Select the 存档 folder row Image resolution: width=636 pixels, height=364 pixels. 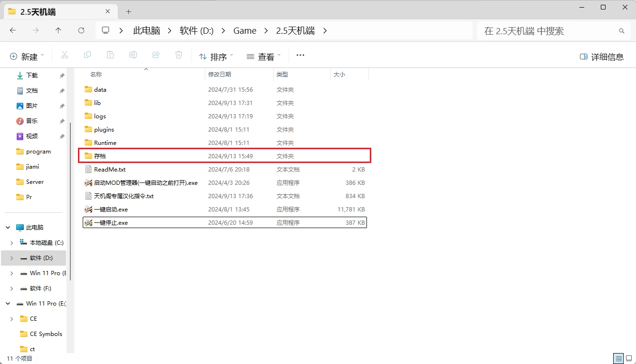(224, 156)
